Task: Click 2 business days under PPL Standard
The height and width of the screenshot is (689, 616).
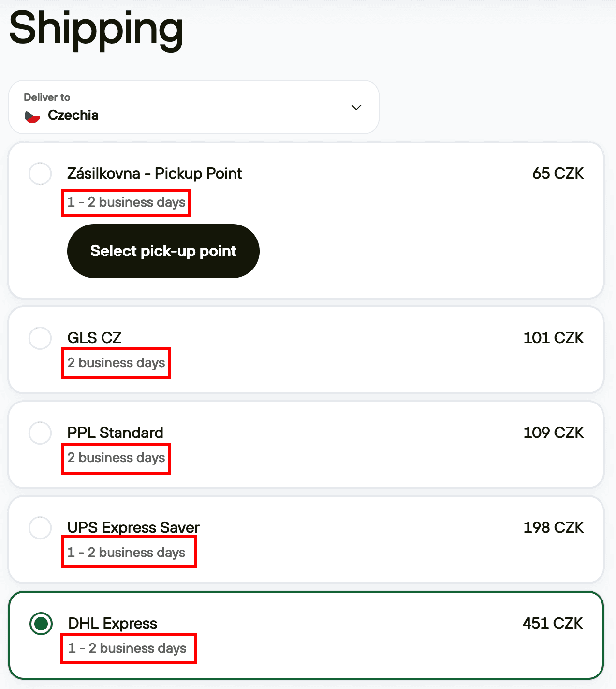Action: pos(116,458)
